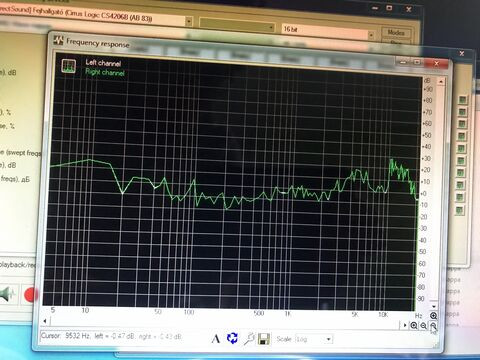Click the 1K frequency axis label
Screen dimensions: 480x360
point(288,314)
